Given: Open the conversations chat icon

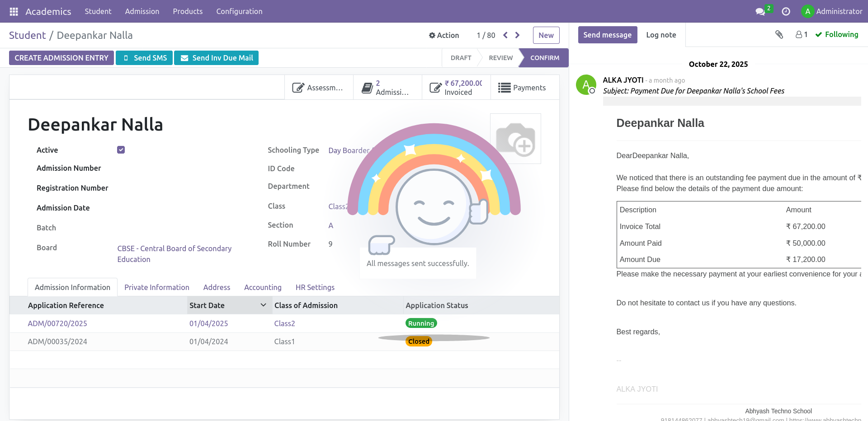Looking at the screenshot, I should pyautogui.click(x=760, y=11).
